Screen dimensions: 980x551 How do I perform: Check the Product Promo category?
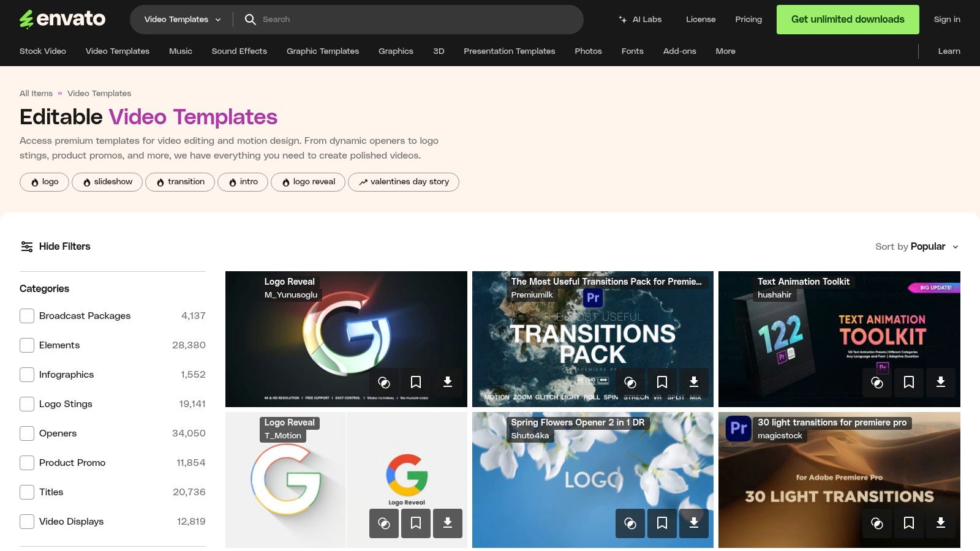point(27,463)
